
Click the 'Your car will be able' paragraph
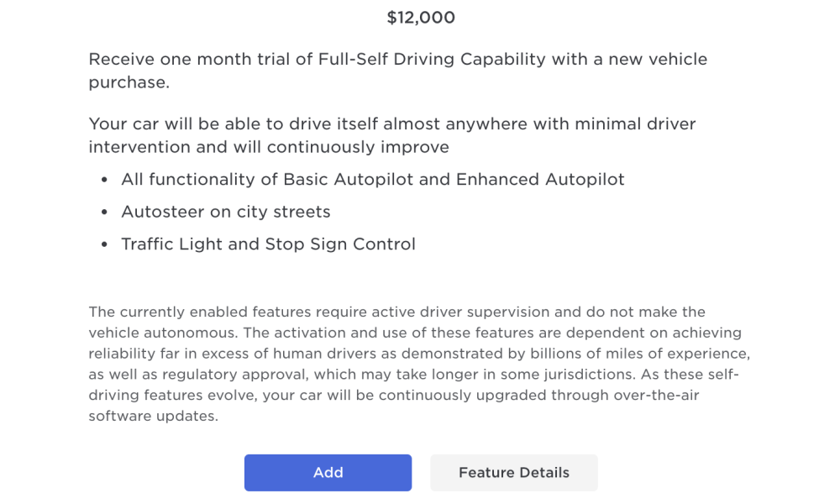tap(392, 135)
